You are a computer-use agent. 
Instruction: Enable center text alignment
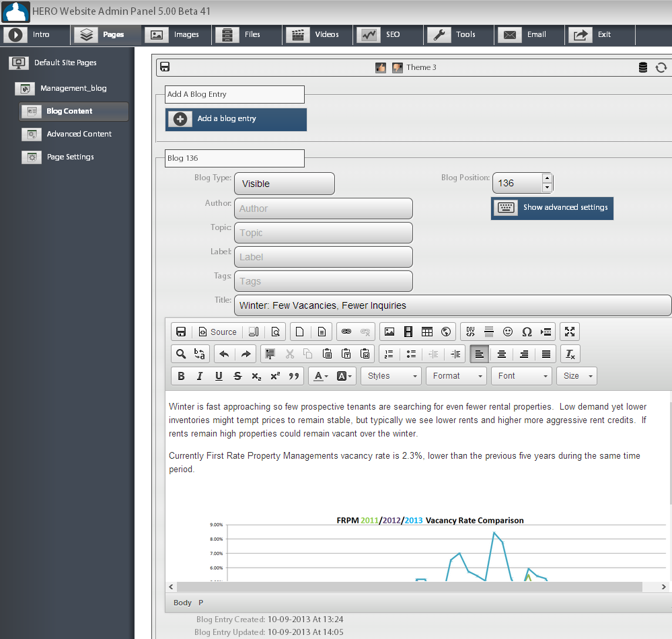(501, 354)
